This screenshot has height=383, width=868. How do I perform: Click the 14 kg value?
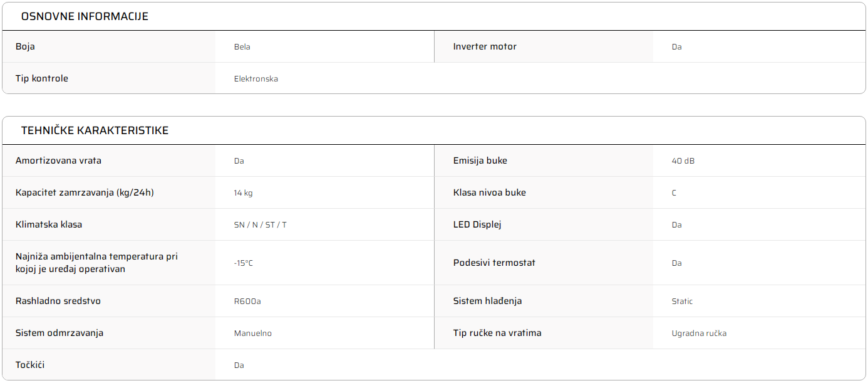tap(243, 193)
